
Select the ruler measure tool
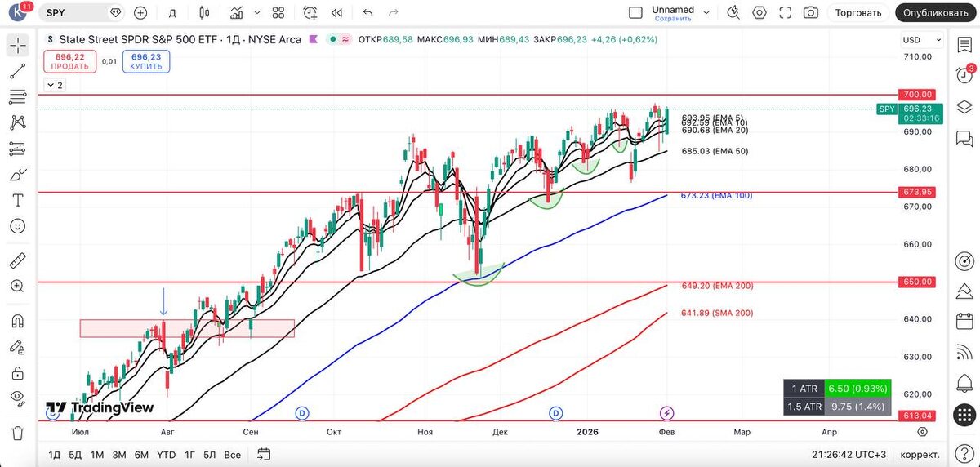(x=18, y=260)
